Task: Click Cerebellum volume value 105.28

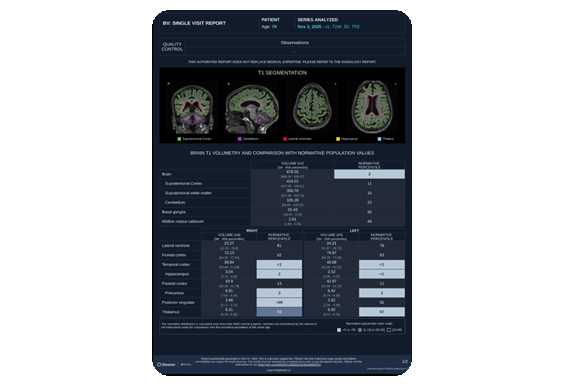Action: pyautogui.click(x=292, y=200)
